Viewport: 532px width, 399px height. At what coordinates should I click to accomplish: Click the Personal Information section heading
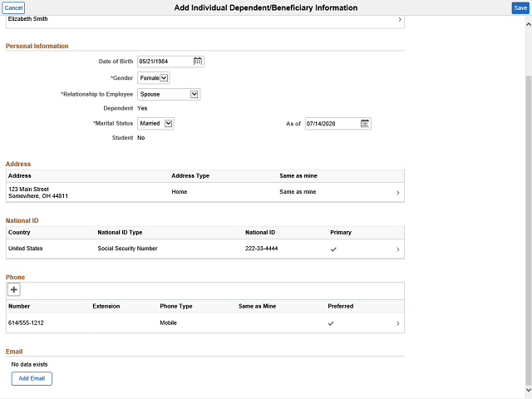tap(37, 47)
